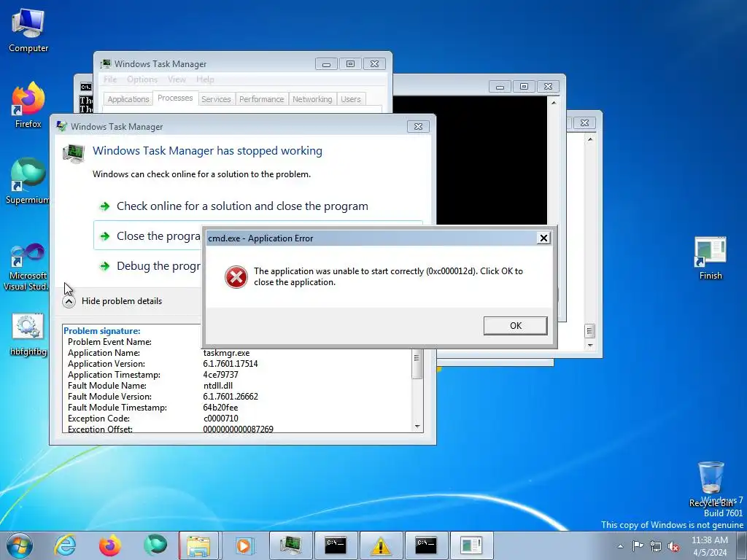This screenshot has height=560, width=747.
Task: Switch to the Finish window taskbar button
Action: coord(471,545)
